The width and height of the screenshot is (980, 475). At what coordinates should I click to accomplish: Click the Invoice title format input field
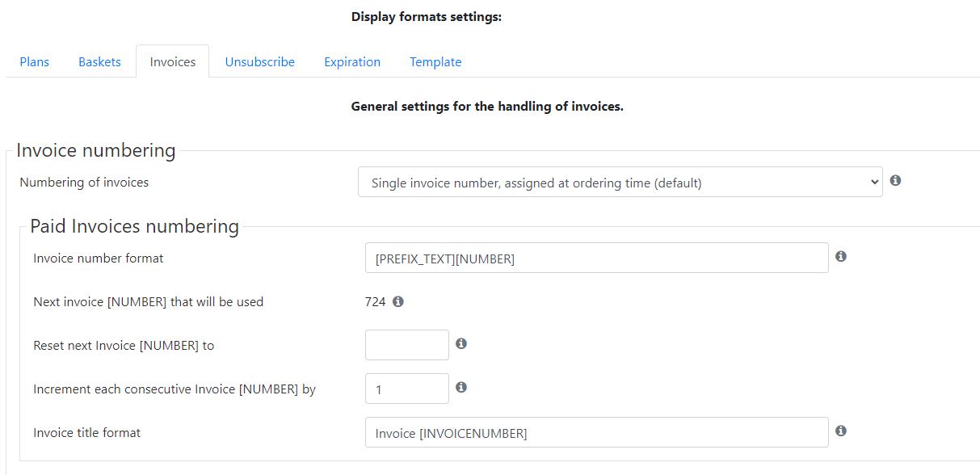point(597,432)
